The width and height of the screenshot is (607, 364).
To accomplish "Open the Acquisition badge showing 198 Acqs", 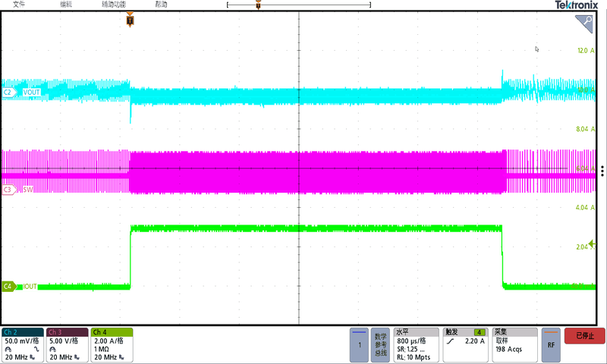I will [x=514, y=345].
